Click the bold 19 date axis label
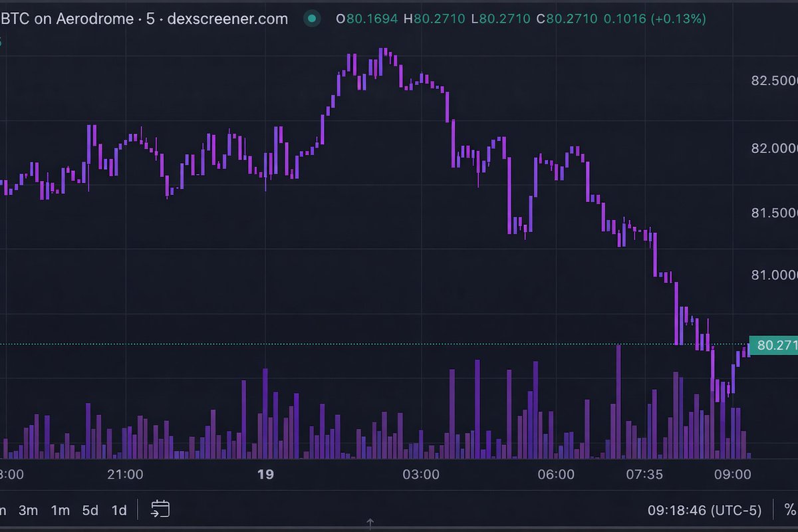The height and width of the screenshot is (532, 798). pos(265,475)
